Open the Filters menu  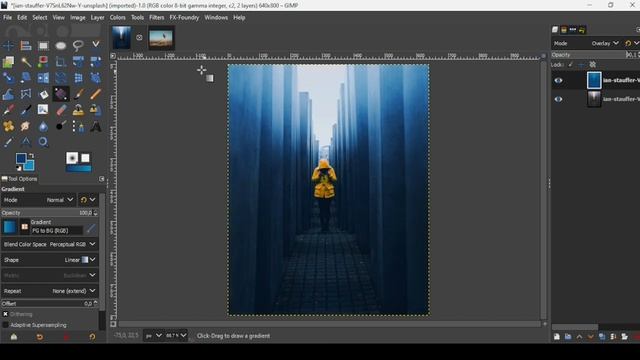click(x=156, y=18)
